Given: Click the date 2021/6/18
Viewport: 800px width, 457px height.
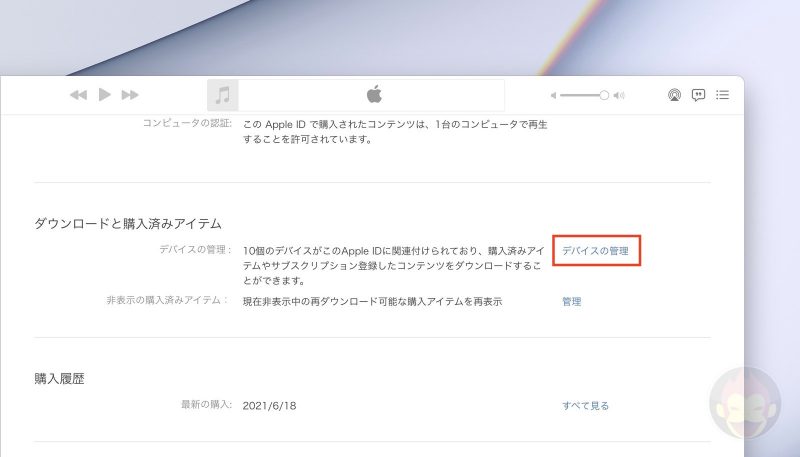Looking at the screenshot, I should [269, 405].
